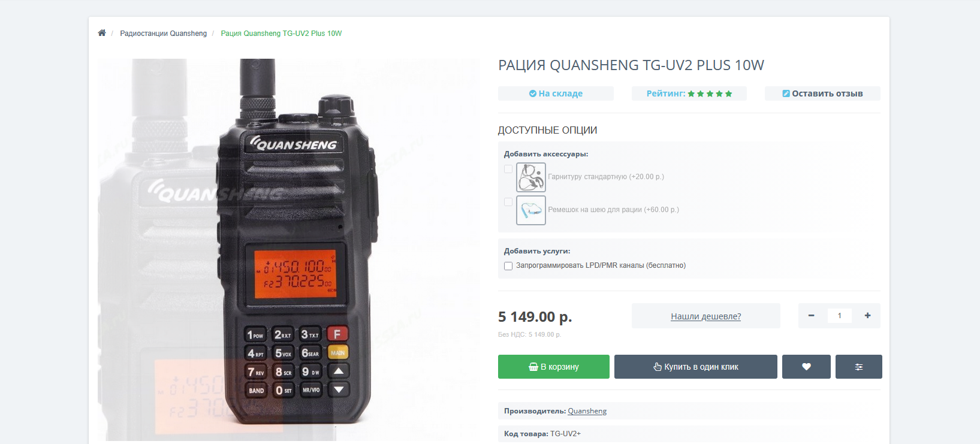Enable free LPD/PMR channel programming checkbox
This screenshot has width=980, height=444.
[508, 266]
